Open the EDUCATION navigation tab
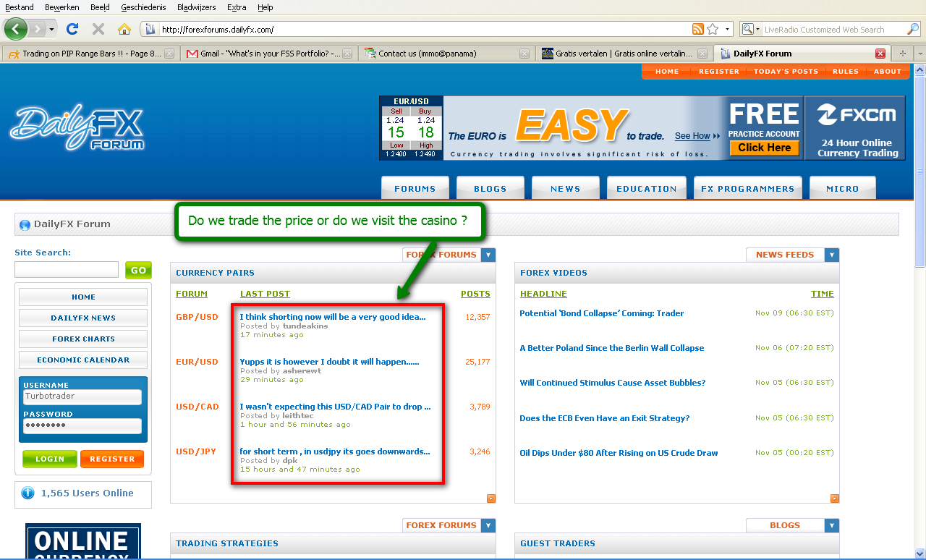The height and width of the screenshot is (560, 926). tap(647, 188)
